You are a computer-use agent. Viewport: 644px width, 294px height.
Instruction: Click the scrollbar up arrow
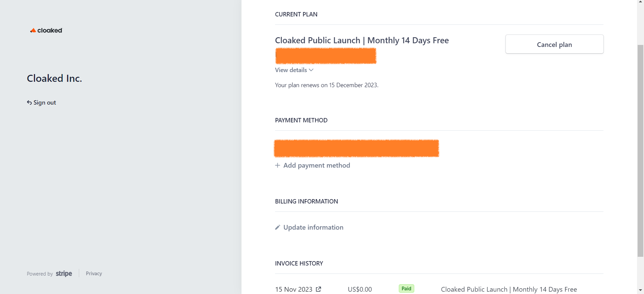pyautogui.click(x=640, y=2)
